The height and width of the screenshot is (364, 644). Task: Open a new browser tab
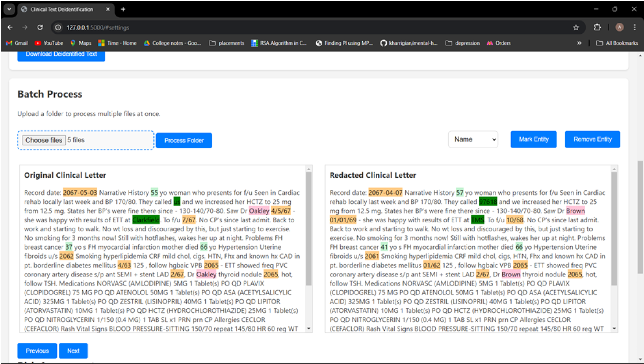[123, 9]
